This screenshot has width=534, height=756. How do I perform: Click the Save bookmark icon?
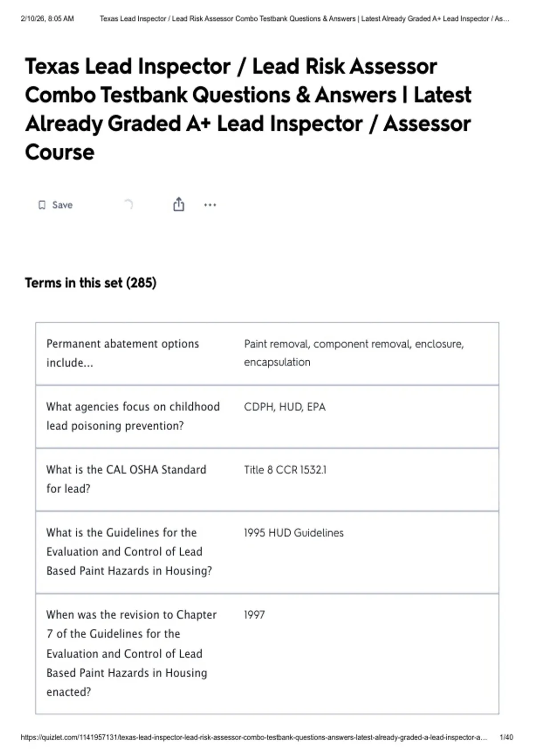pos(42,205)
